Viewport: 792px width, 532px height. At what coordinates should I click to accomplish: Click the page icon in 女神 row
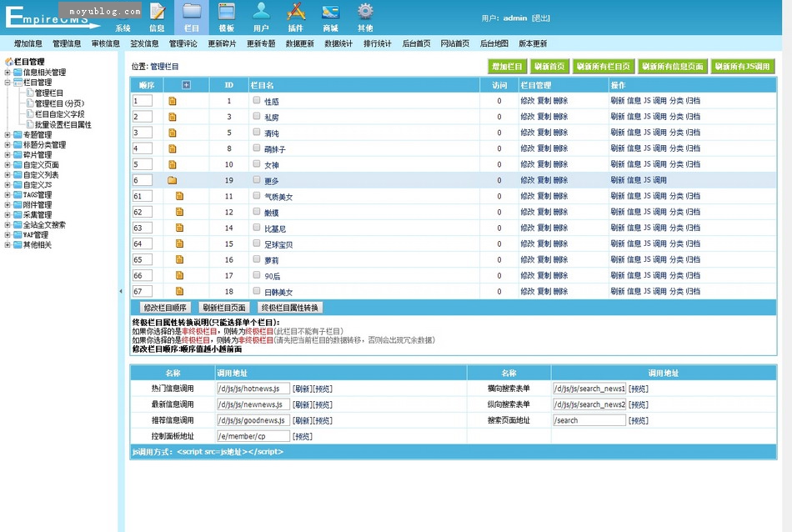click(x=173, y=165)
